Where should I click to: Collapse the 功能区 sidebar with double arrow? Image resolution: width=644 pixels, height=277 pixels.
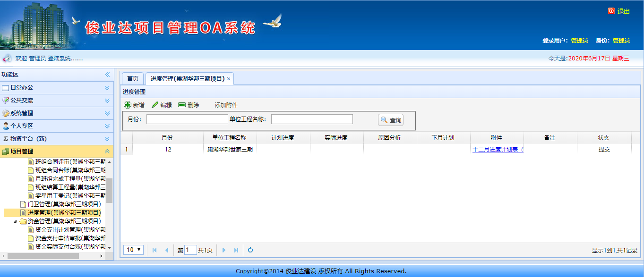tap(107, 75)
